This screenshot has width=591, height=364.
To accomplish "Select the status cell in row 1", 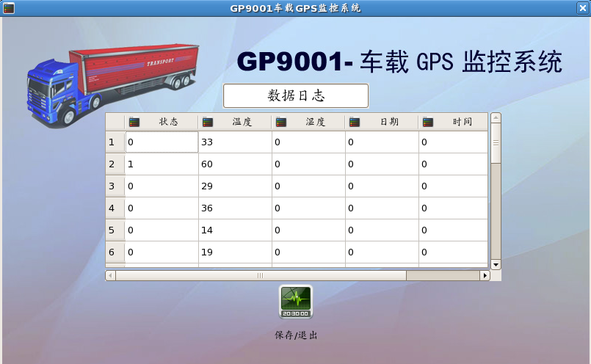I will [162, 142].
